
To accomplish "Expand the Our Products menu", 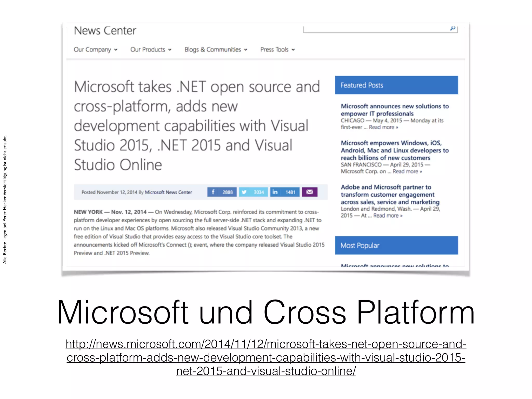I will 151,49.
